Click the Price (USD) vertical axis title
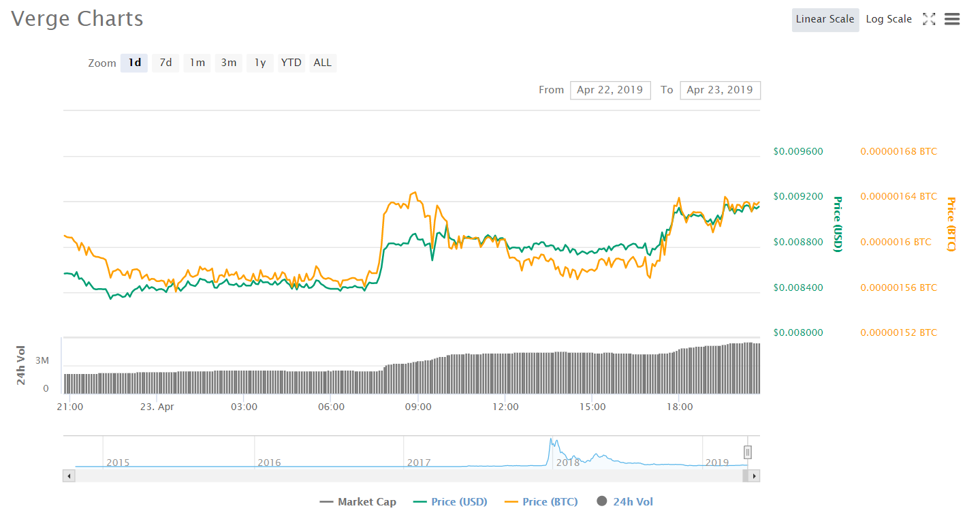Screen dimensions: 980x515 pos(838,224)
